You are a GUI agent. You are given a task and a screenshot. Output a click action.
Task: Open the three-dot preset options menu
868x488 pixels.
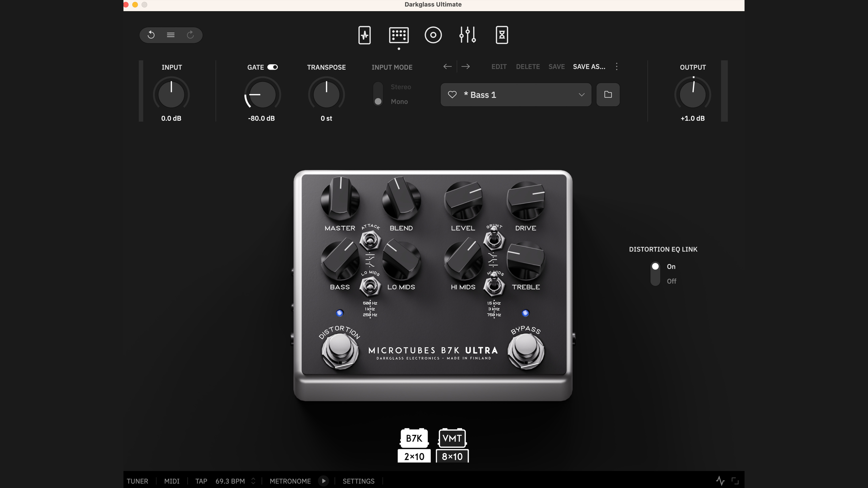pyautogui.click(x=617, y=67)
